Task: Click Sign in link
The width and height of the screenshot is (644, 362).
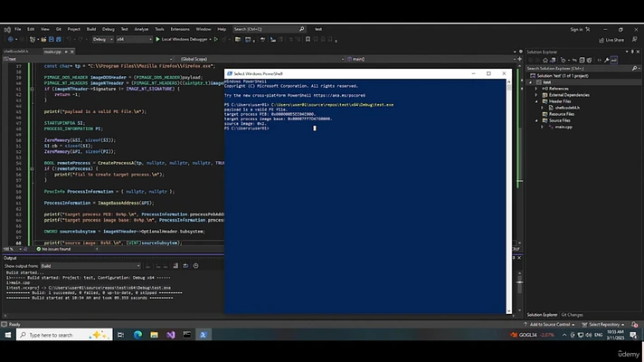Action: (x=576, y=28)
